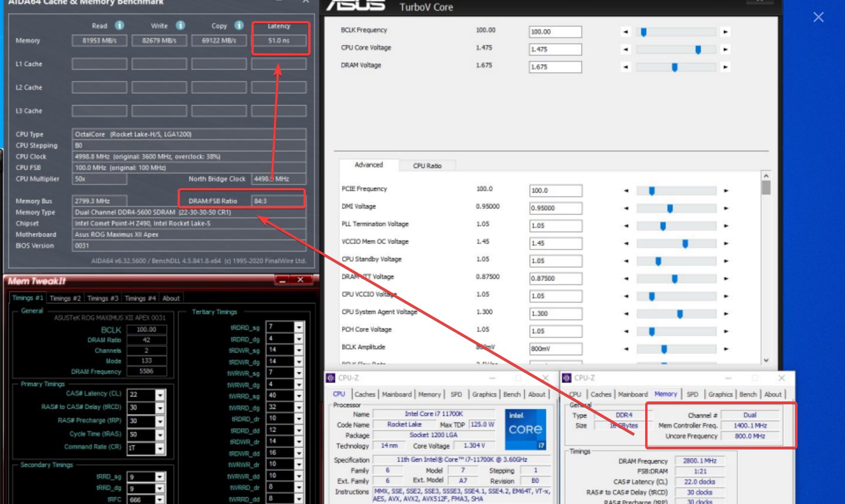Click the CPU-Z app icon in left CPU-Z title bar
The width and height of the screenshot is (845, 504).
pyautogui.click(x=330, y=378)
